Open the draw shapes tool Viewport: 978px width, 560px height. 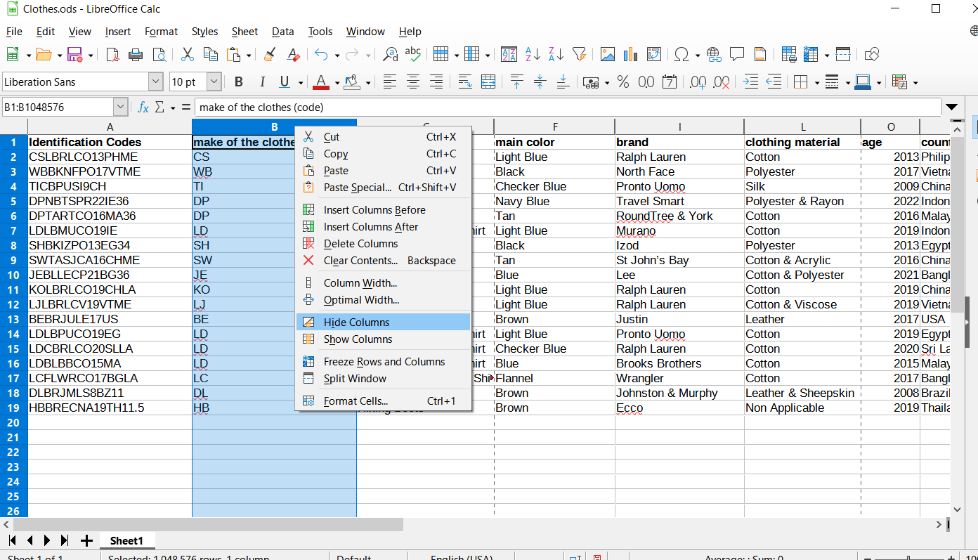click(872, 54)
